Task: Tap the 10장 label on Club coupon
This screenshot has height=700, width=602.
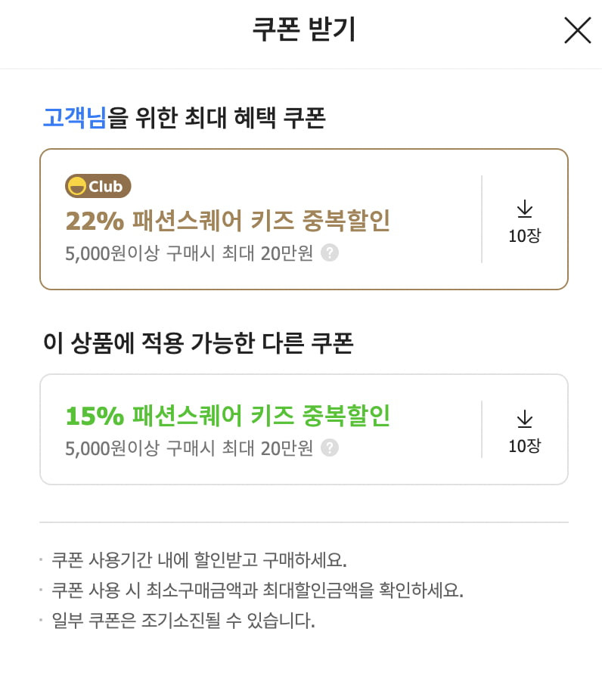Action: tap(525, 236)
